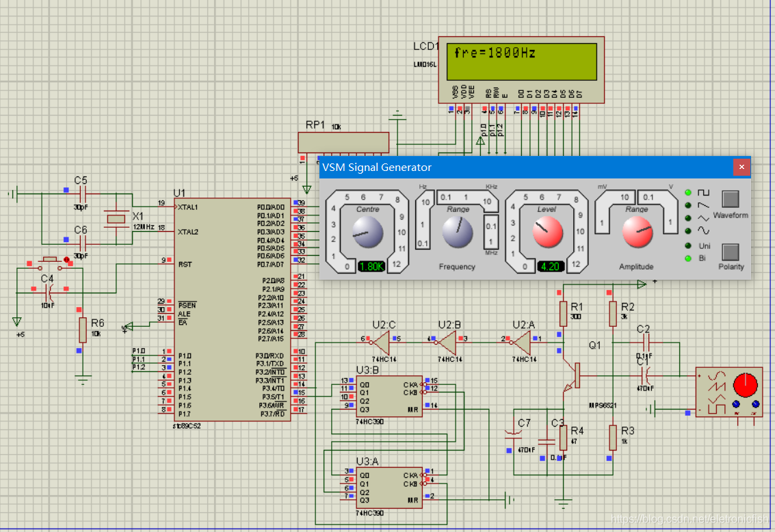Click the sine wave LED indicator
This screenshot has width=775, height=532.
pos(688,230)
